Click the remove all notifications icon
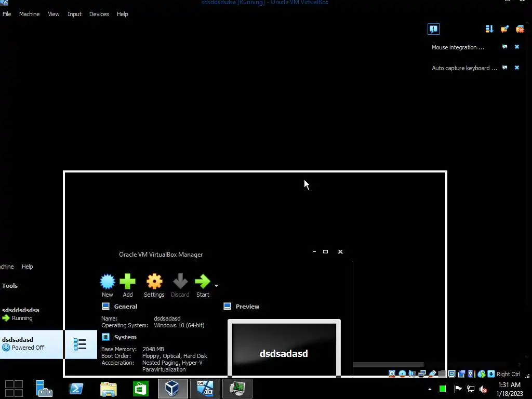532x399 pixels. (x=520, y=29)
